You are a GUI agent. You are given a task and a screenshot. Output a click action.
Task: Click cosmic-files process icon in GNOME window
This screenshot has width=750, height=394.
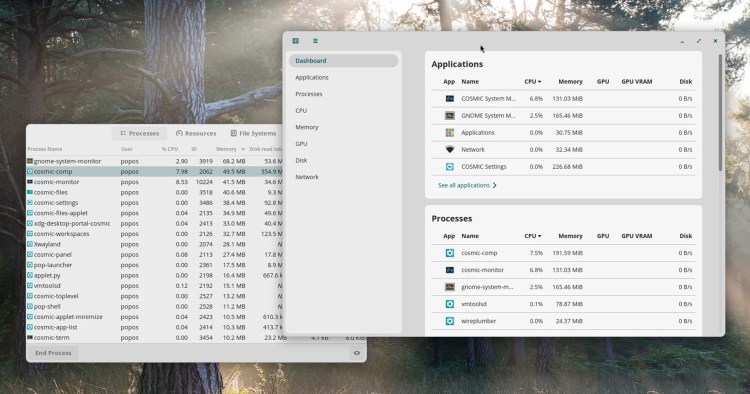(30, 192)
